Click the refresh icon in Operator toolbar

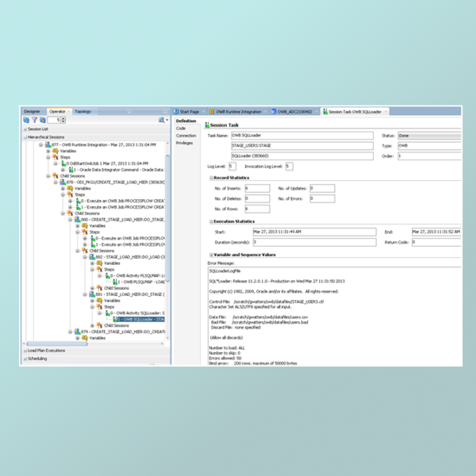26,120
